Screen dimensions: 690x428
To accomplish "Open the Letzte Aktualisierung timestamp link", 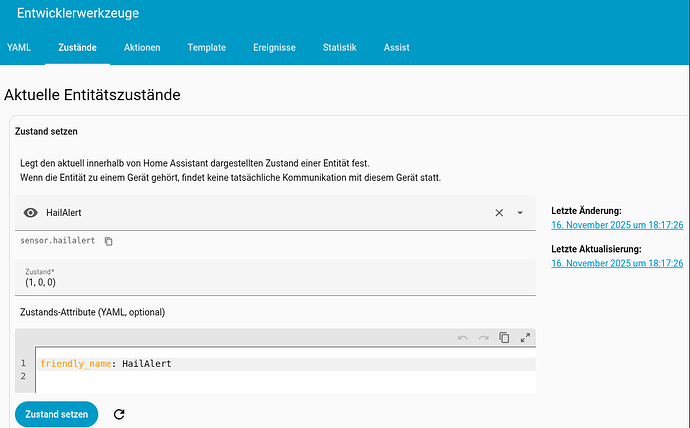I will pos(617,263).
